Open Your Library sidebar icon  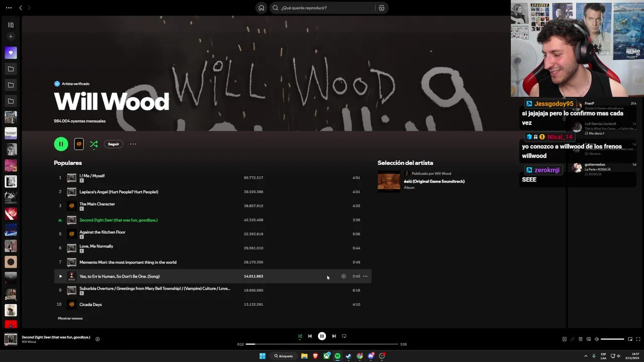(11, 25)
